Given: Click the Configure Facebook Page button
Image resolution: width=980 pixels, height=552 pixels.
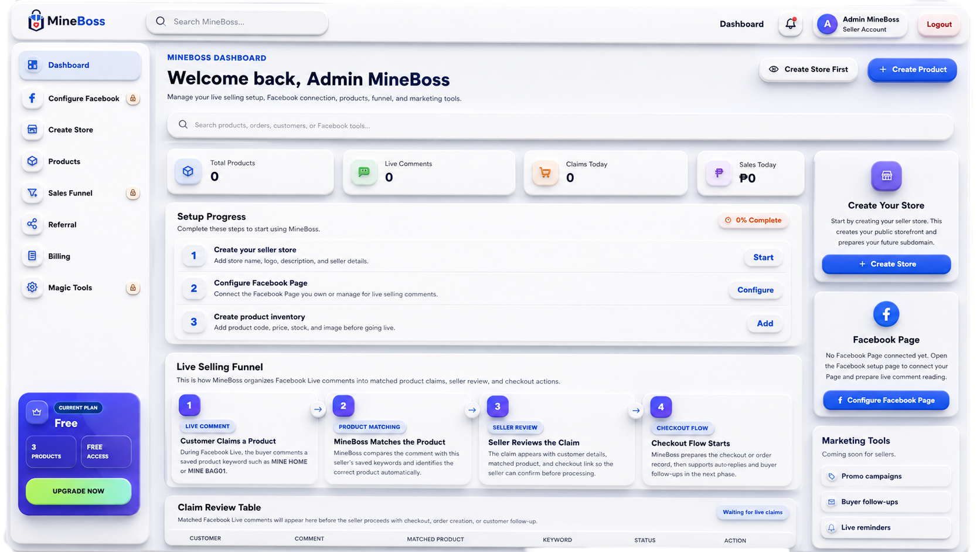Looking at the screenshot, I should 886,400.
